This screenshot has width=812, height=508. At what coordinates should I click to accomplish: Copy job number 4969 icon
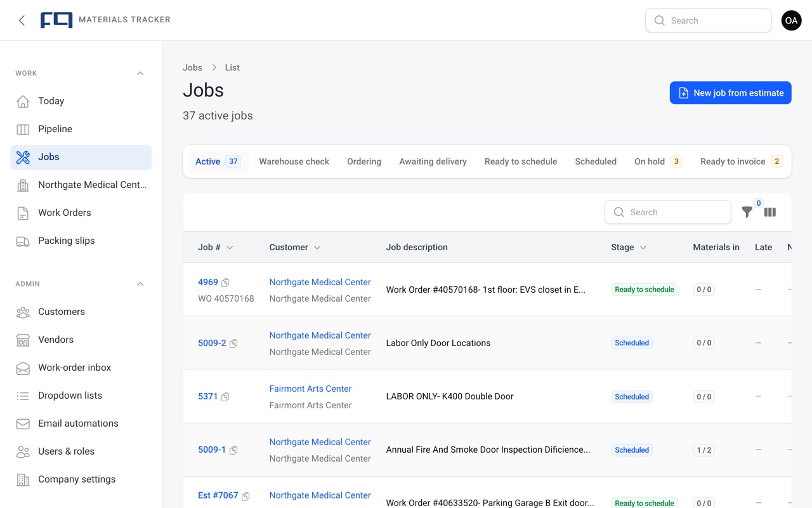point(225,283)
